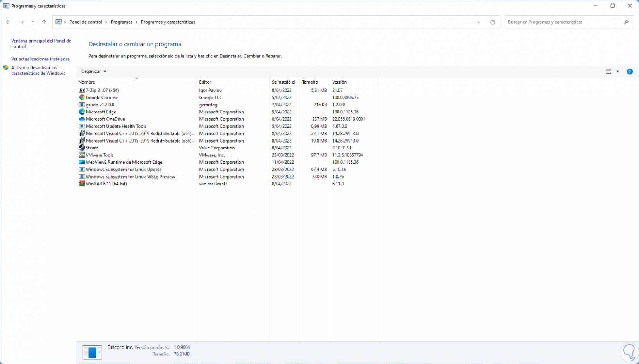
Task: Select Programas breadcrumb
Action: click(x=122, y=22)
